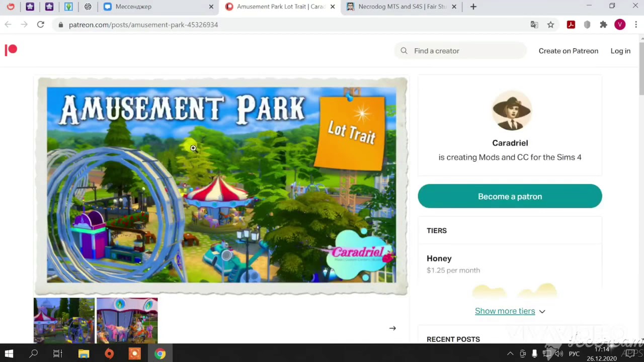
Task: Click the Patreon logo icon
Action: click(x=11, y=50)
